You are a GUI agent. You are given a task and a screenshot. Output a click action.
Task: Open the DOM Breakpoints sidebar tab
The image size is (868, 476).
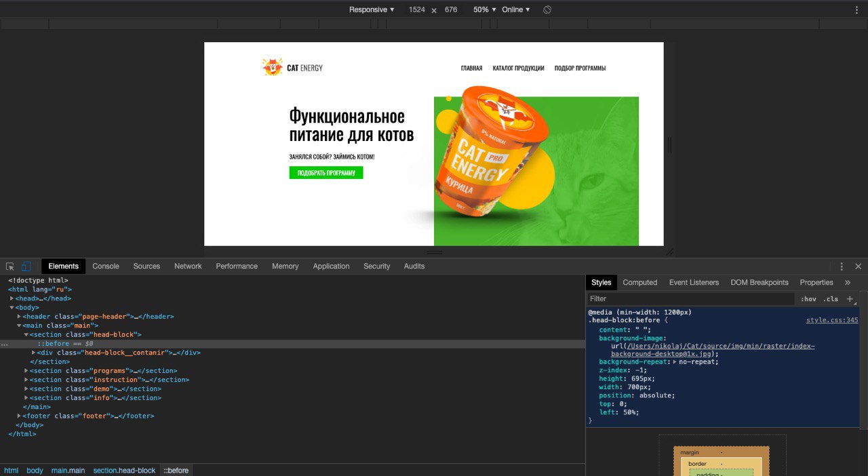(759, 283)
